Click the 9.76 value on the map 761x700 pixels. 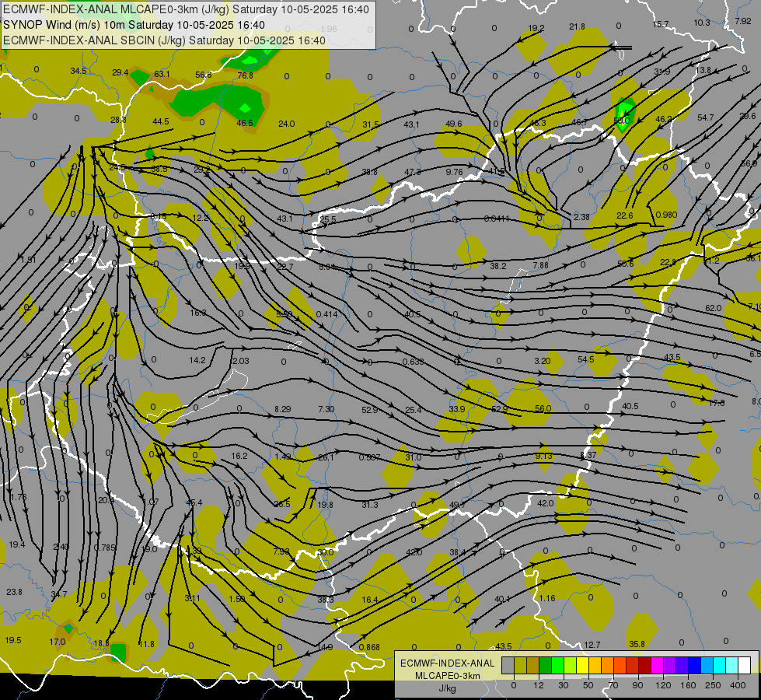pyautogui.click(x=454, y=171)
